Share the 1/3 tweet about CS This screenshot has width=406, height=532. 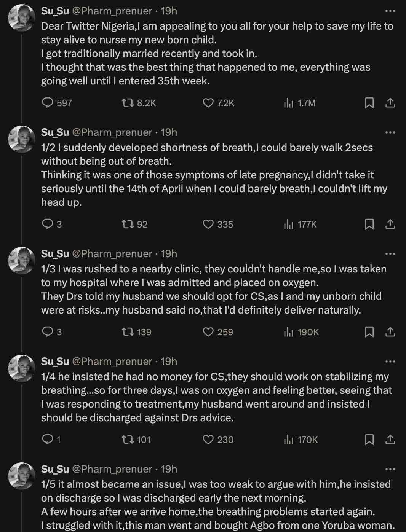coord(390,332)
